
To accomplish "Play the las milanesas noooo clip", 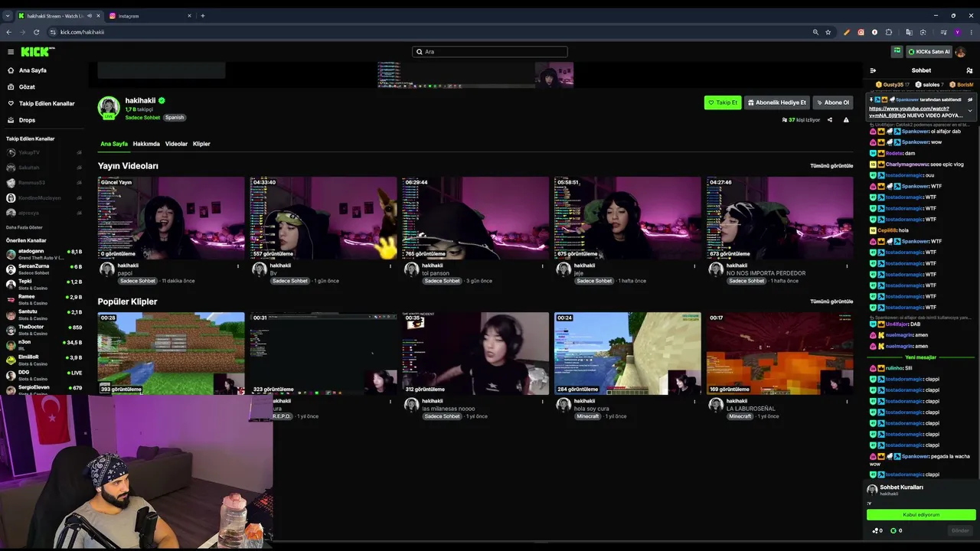I will (x=475, y=354).
